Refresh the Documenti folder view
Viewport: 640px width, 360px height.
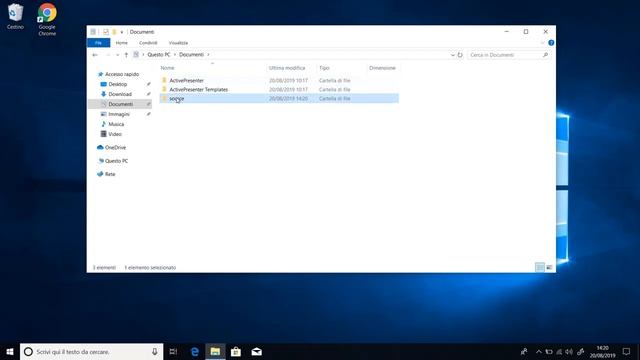point(460,55)
